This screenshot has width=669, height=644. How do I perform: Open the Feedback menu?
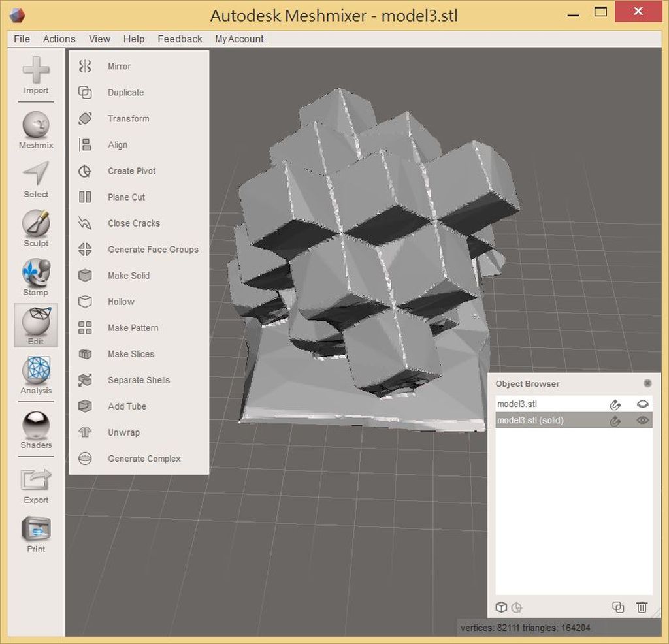180,39
